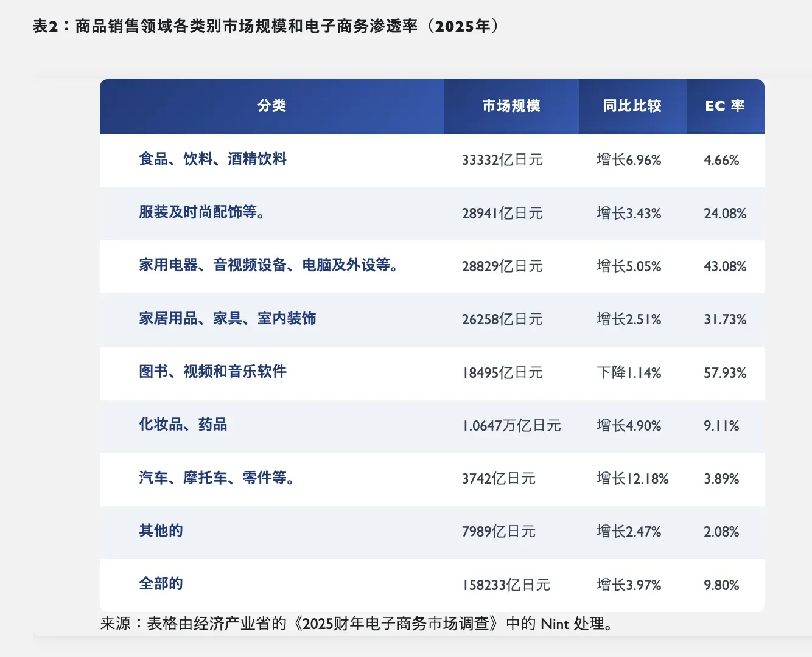
Task: Select the growth value "增长5.05%"
Action: click(x=629, y=266)
